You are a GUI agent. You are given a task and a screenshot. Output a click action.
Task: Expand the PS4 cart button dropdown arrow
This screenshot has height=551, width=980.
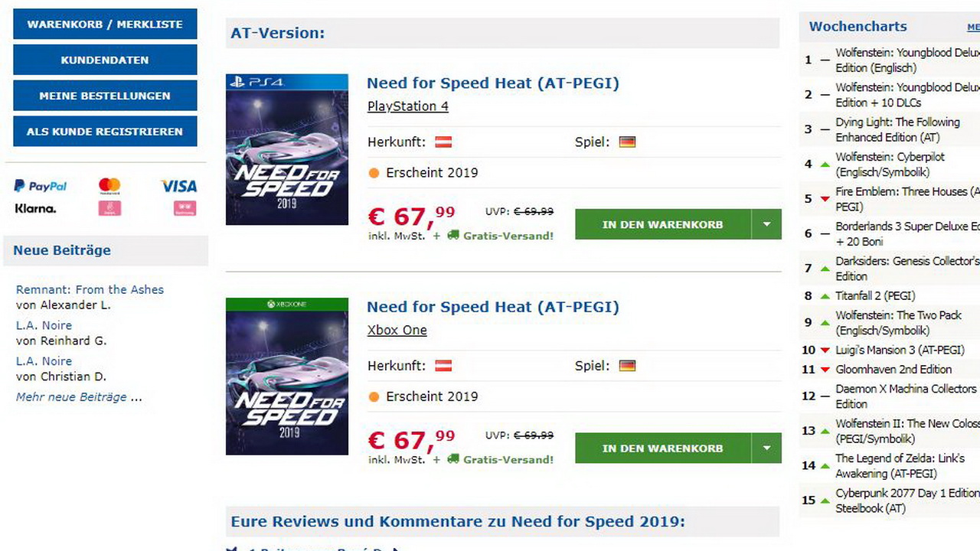coord(766,224)
